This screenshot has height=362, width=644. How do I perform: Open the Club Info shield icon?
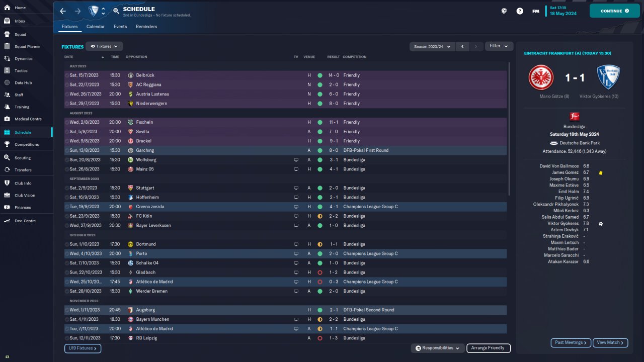point(7,183)
